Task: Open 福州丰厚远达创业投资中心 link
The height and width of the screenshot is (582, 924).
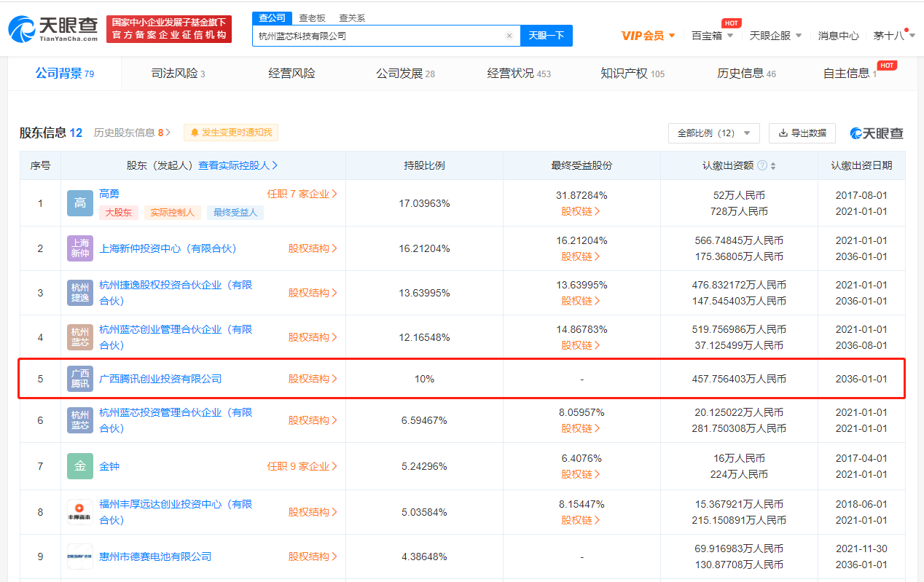Action: pos(176,511)
